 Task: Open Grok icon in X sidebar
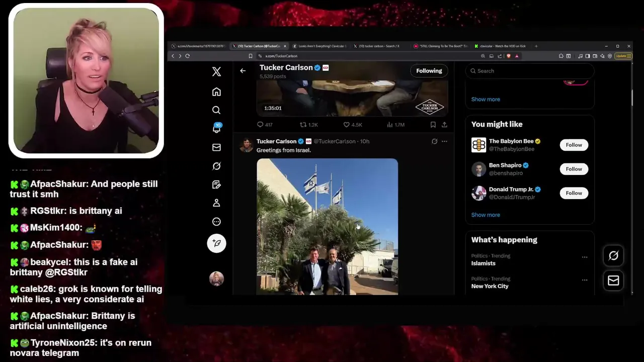click(216, 166)
